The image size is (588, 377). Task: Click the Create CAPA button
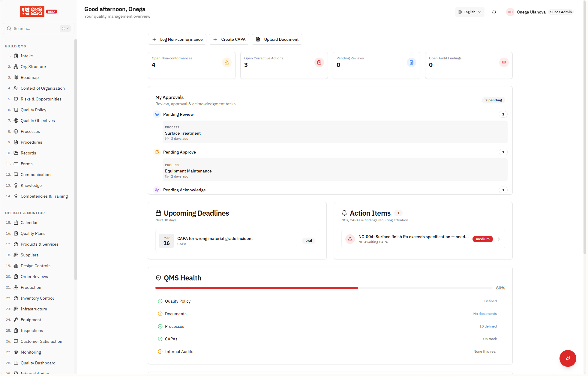coord(229,39)
